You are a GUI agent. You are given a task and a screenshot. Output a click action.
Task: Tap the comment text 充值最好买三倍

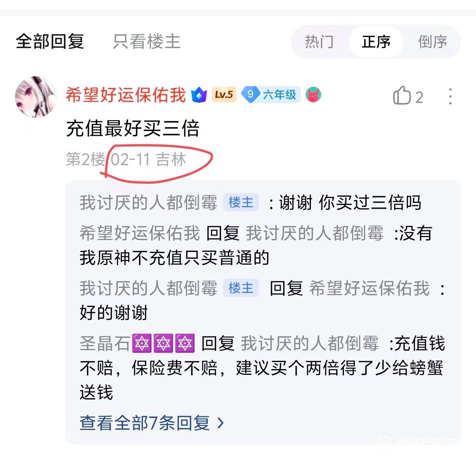point(133,128)
